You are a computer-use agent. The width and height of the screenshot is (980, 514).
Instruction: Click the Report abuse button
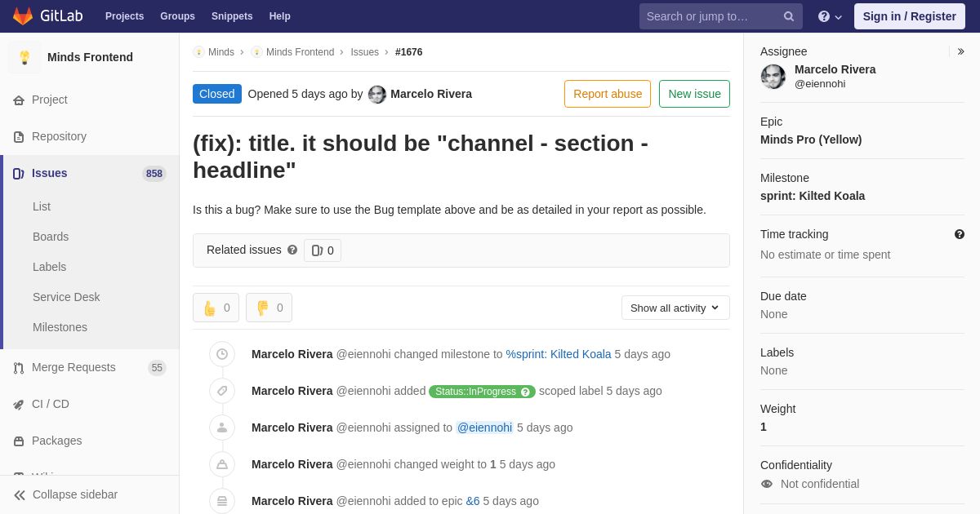pyautogui.click(x=608, y=94)
